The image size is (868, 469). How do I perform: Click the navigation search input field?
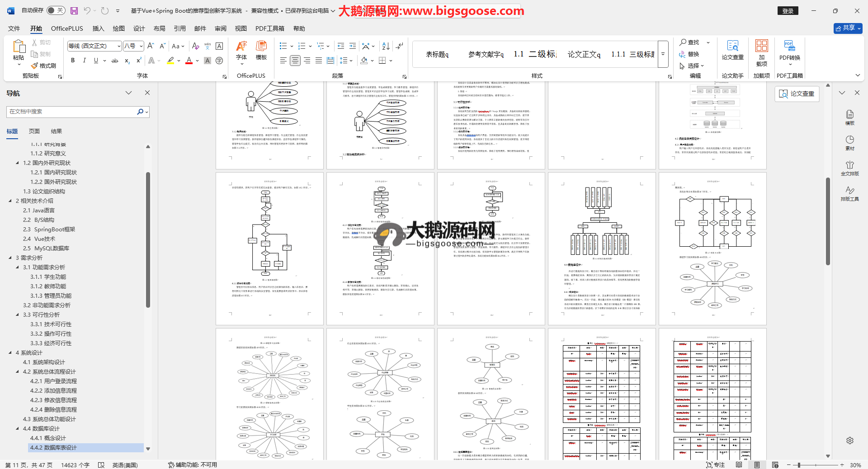(x=72, y=112)
